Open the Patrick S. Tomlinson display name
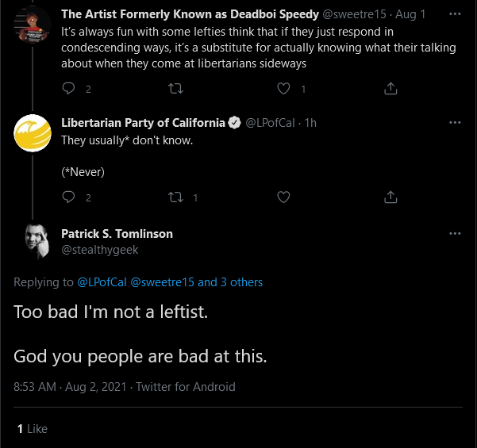 click(x=117, y=234)
